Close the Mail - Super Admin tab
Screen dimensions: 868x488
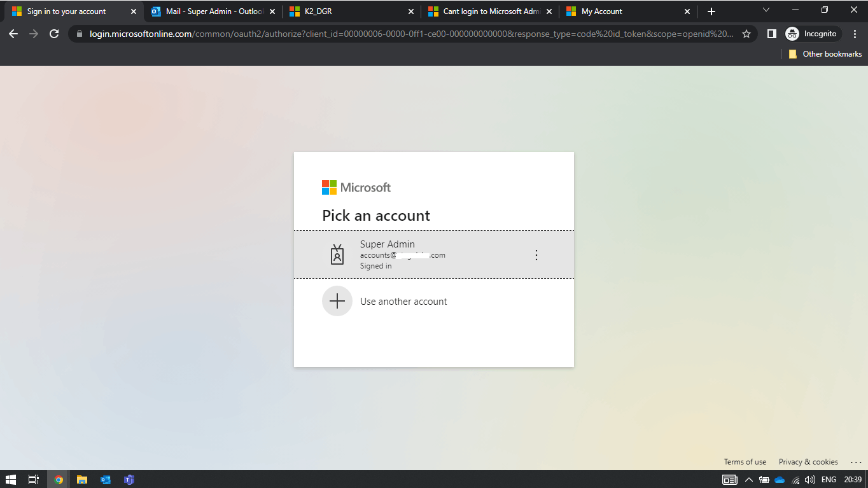pos(272,11)
